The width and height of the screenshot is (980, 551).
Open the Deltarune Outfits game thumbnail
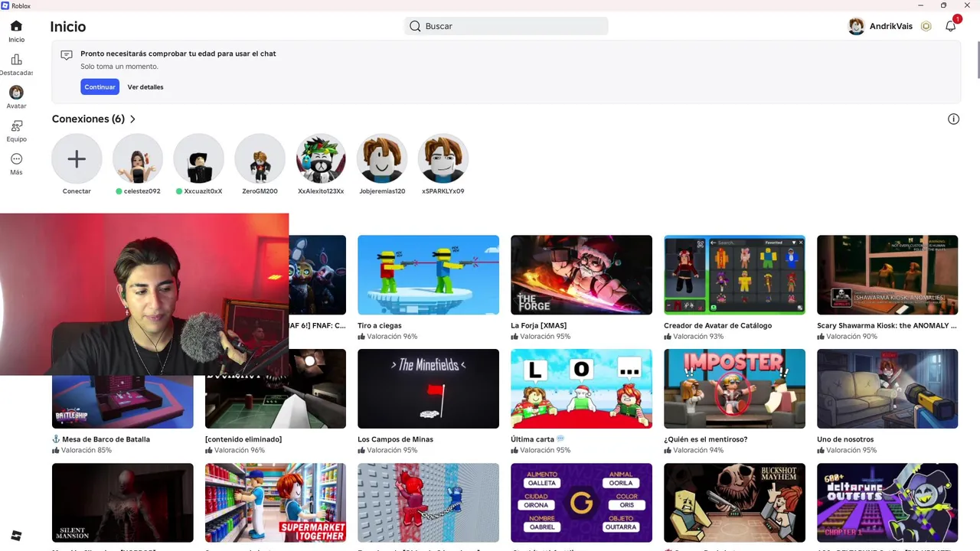887,503
